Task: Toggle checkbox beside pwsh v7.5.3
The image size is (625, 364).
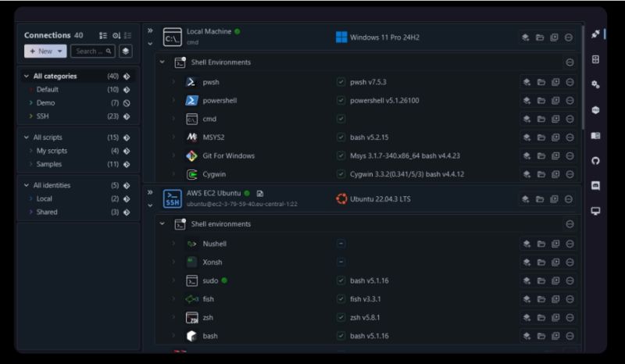Action: pos(341,82)
